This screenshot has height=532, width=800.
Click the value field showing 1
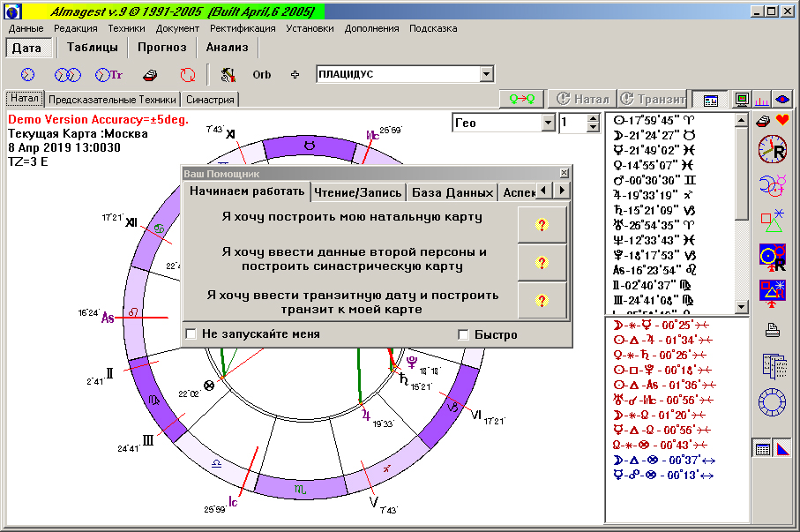pos(573,123)
